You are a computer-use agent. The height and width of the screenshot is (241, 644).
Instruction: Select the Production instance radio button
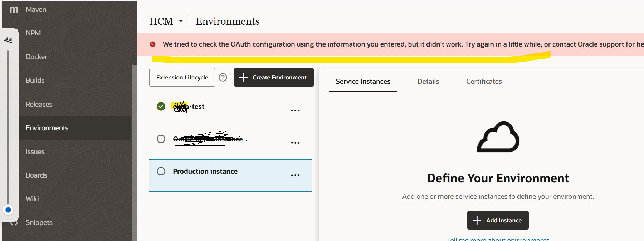(161, 171)
